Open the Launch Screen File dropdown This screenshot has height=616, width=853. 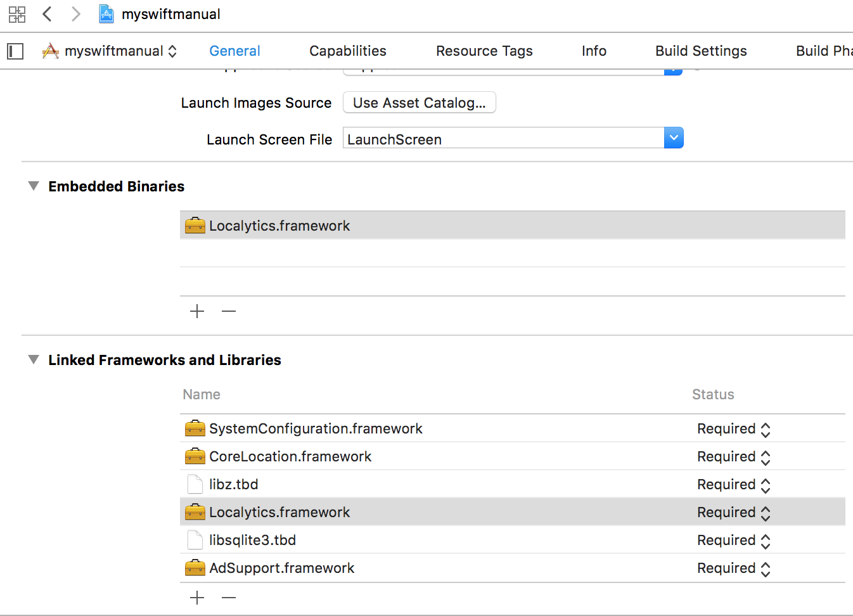click(x=673, y=138)
